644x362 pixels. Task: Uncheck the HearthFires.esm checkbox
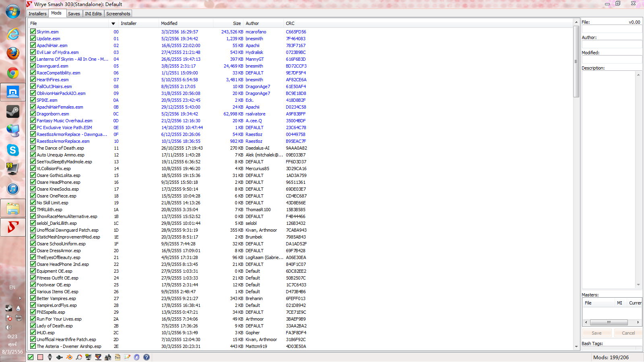pyautogui.click(x=33, y=79)
